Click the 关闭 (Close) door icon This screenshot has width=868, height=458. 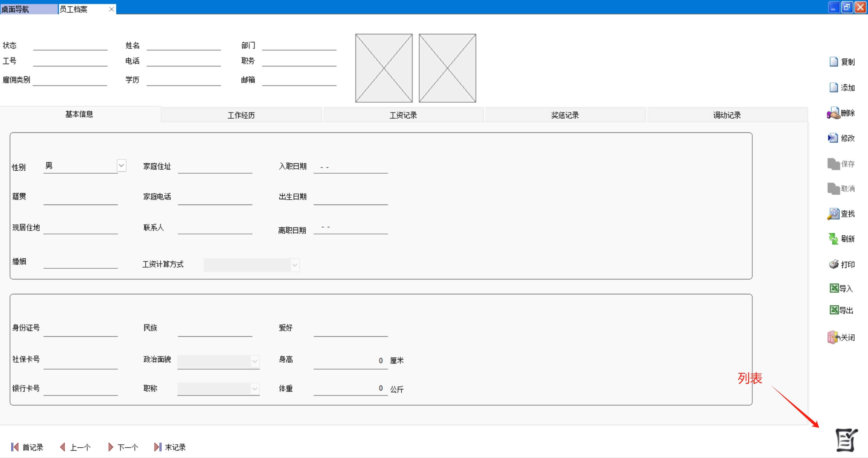[833, 337]
